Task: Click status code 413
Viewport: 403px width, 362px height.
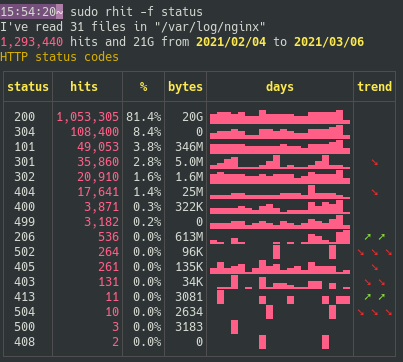Action: [25, 297]
